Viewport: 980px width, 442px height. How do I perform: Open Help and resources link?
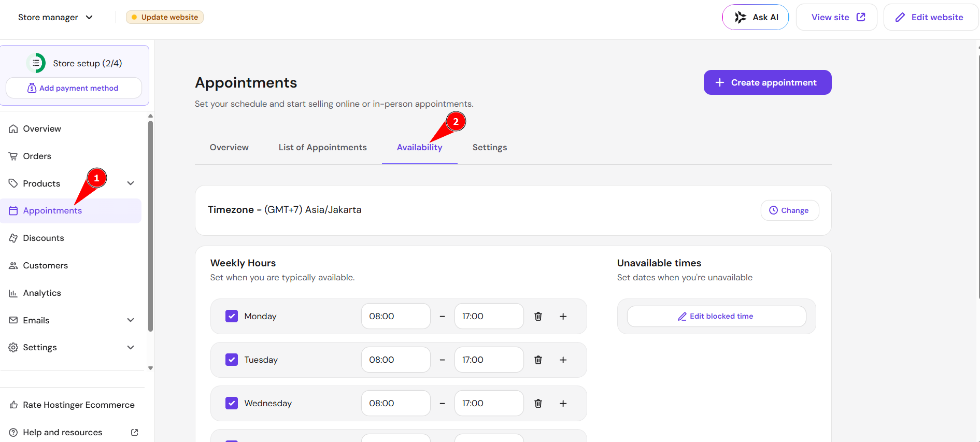[x=74, y=432]
